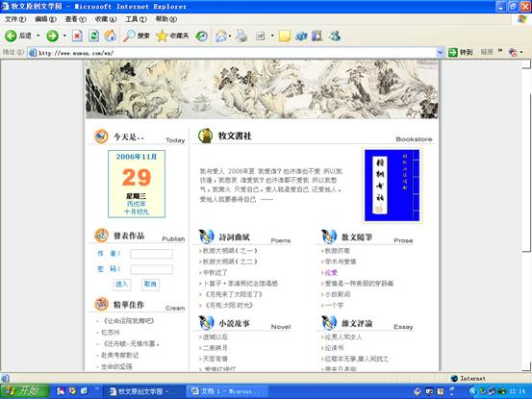
Task: Click the 密码 password input field
Action: click(151, 269)
